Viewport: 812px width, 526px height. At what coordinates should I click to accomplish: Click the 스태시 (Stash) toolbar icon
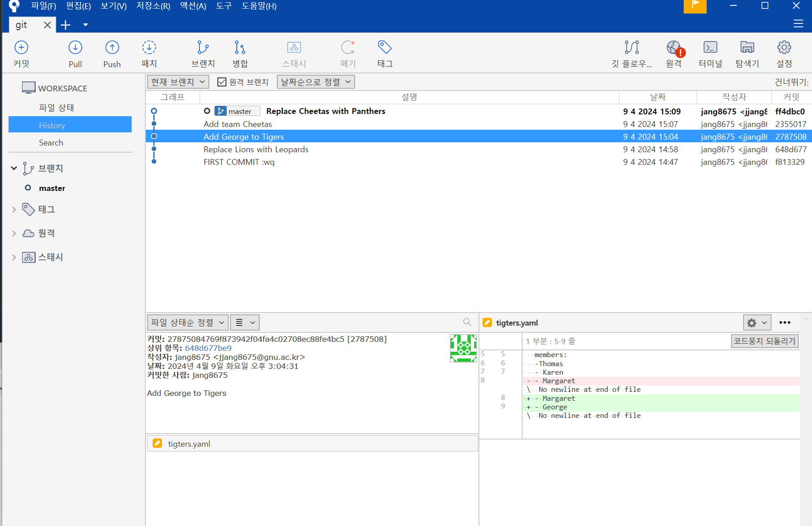pyautogui.click(x=294, y=53)
